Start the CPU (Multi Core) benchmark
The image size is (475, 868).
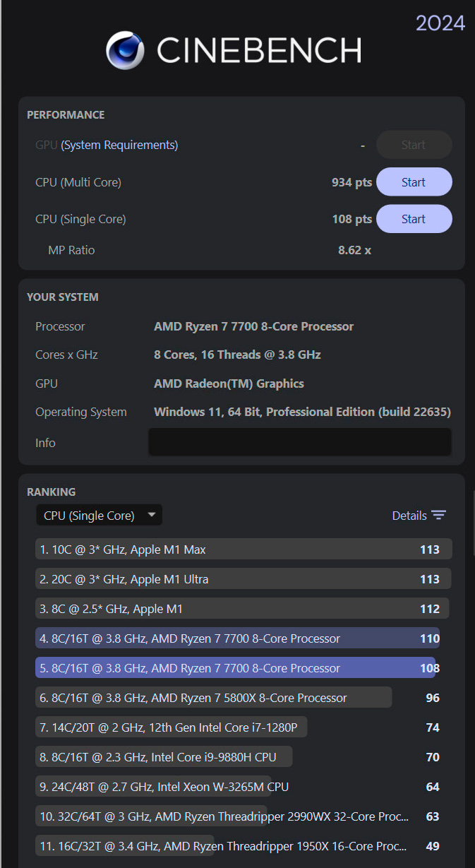tap(414, 182)
